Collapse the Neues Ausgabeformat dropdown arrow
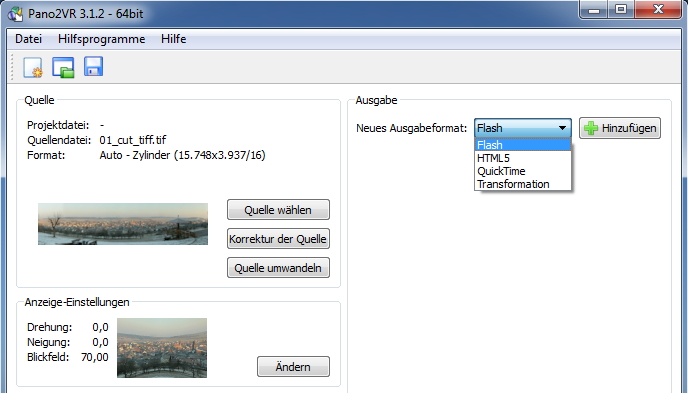 (562, 128)
